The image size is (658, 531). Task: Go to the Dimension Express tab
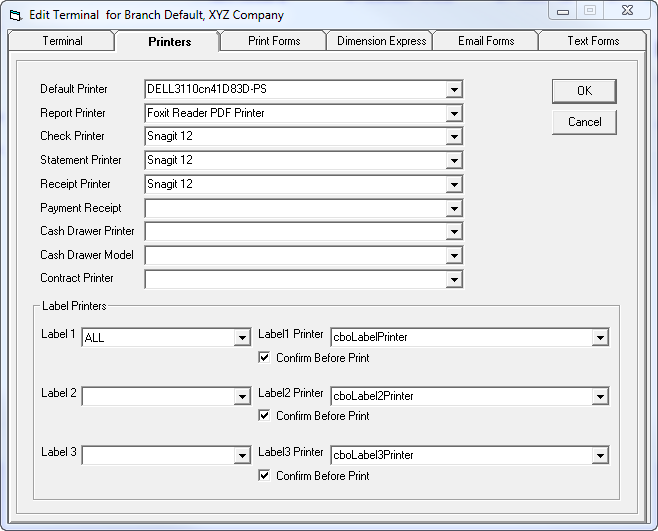[381, 41]
